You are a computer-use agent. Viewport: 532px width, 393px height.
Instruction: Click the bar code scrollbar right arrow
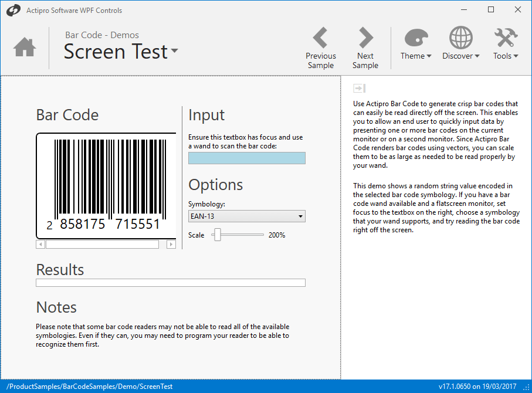(x=171, y=244)
